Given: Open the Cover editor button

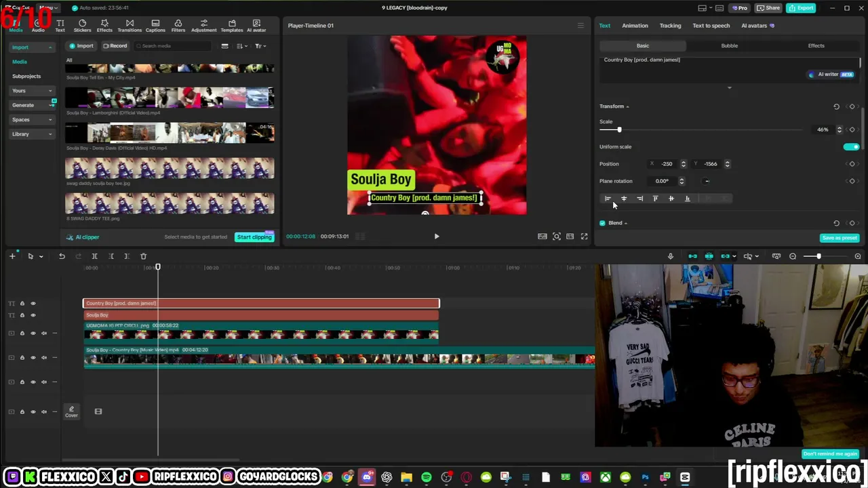Looking at the screenshot, I should coord(71,411).
